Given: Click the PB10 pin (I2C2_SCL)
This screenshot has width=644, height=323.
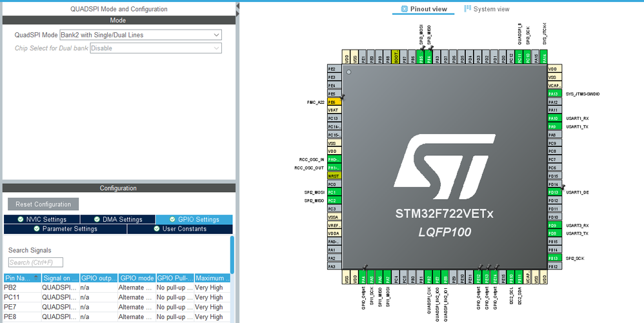Looking at the screenshot, I should pos(511,277).
